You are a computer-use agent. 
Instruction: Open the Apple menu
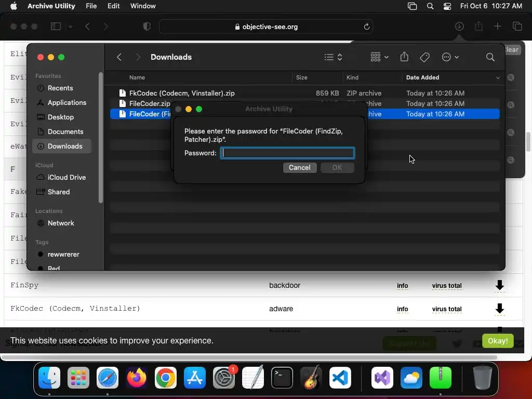[x=14, y=6]
